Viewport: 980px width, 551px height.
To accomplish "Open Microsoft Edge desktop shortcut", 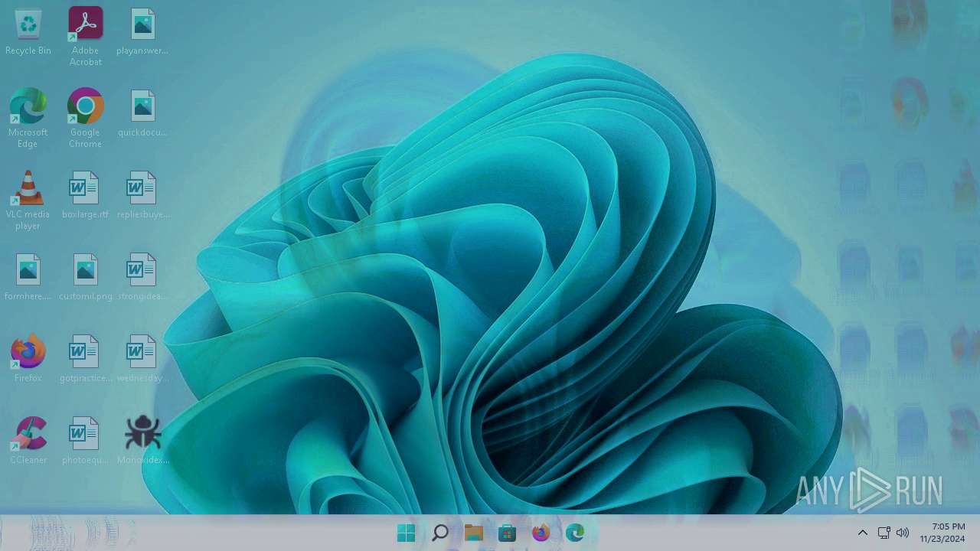I will (x=28, y=118).
